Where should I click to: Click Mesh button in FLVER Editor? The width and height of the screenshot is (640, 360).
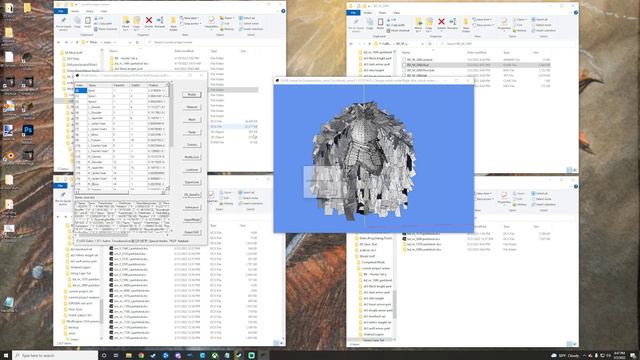(x=191, y=120)
